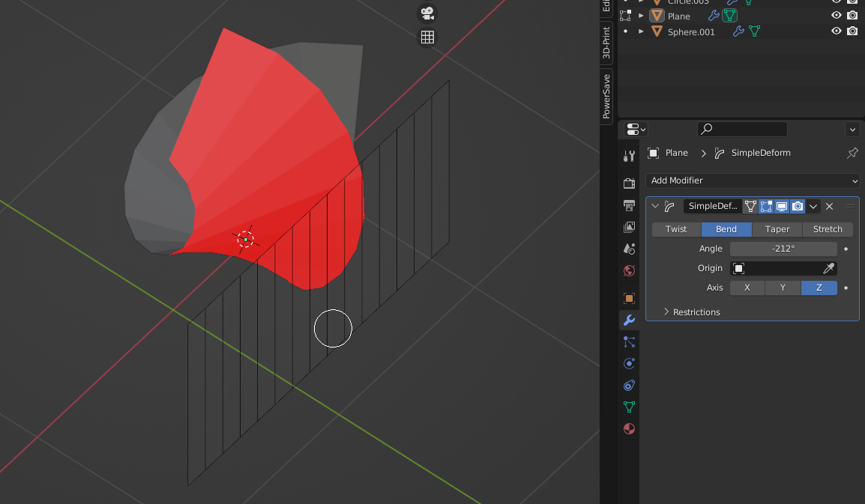Select the Twist deform mode
The image size is (865, 504).
point(676,229)
